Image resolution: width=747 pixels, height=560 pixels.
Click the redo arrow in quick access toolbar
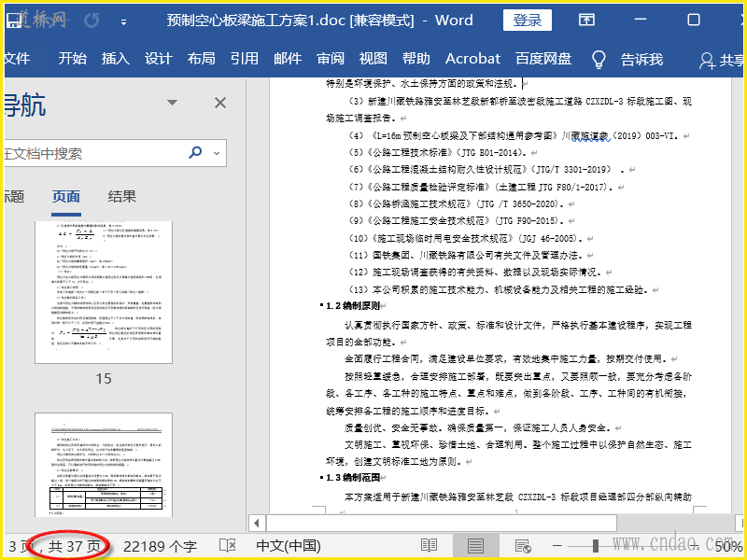[x=92, y=21]
